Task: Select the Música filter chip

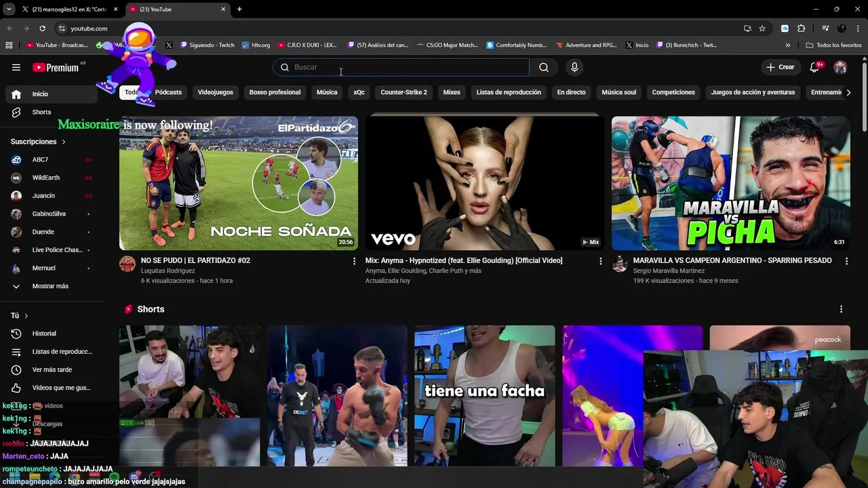Action: [x=327, y=92]
